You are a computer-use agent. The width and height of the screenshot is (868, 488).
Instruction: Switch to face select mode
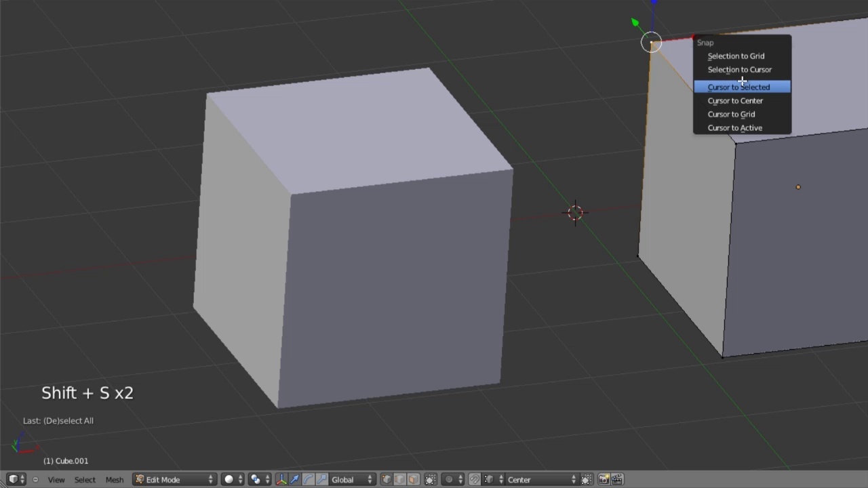click(412, 479)
